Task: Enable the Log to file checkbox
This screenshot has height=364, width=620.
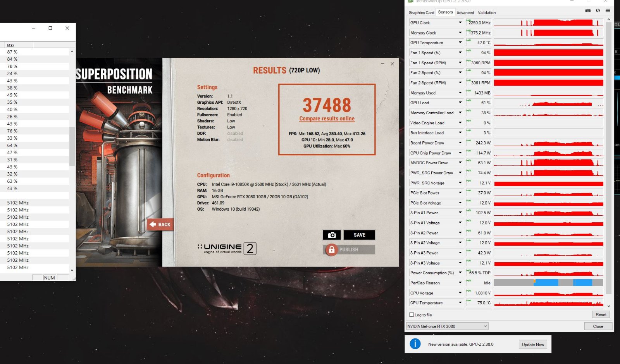Action: (412, 315)
